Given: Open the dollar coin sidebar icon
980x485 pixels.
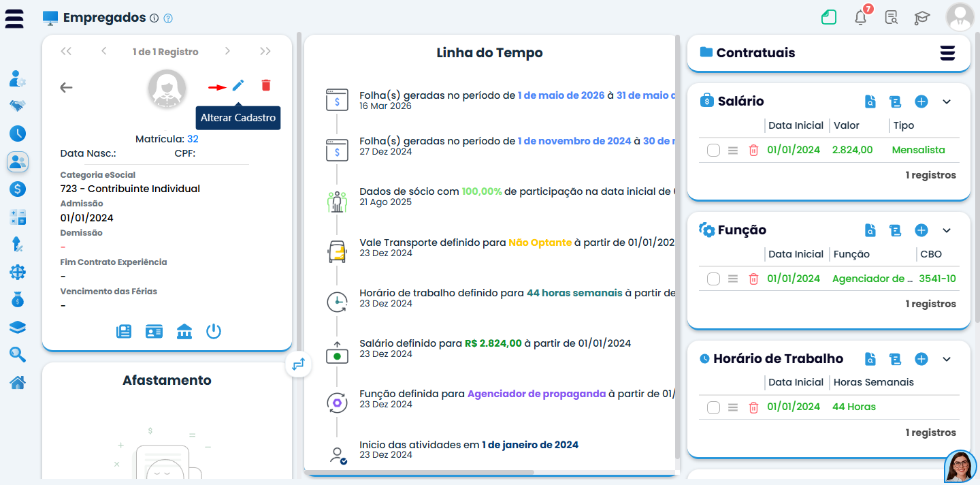Looking at the screenshot, I should [18, 189].
